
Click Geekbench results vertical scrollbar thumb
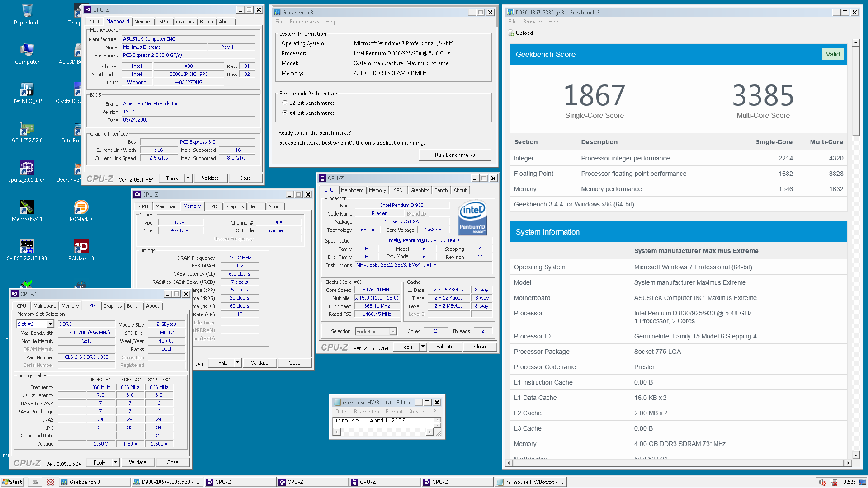coord(855,90)
